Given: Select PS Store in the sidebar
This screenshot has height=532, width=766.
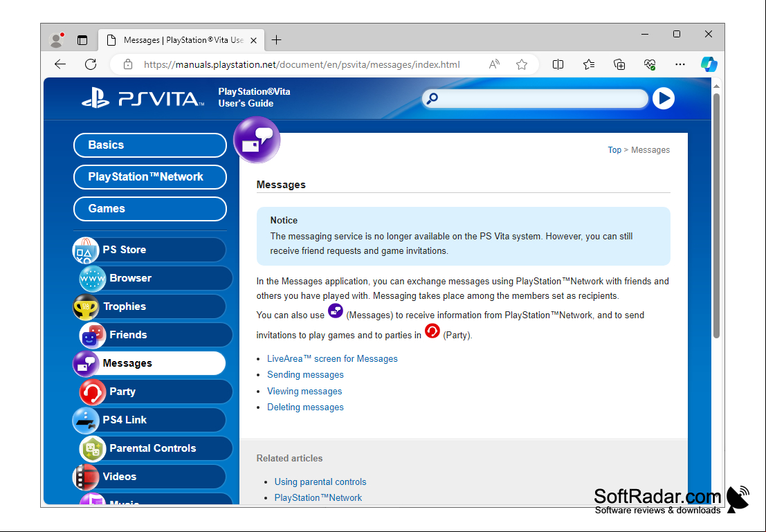Looking at the screenshot, I should (x=149, y=250).
